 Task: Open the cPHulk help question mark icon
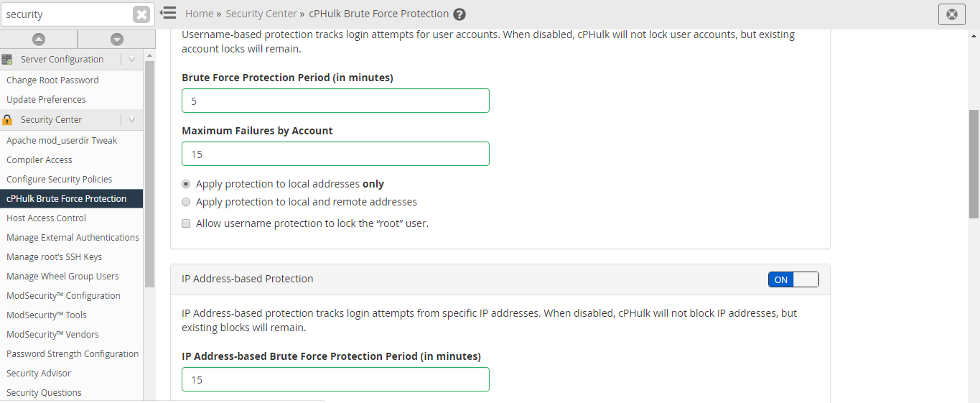[459, 14]
